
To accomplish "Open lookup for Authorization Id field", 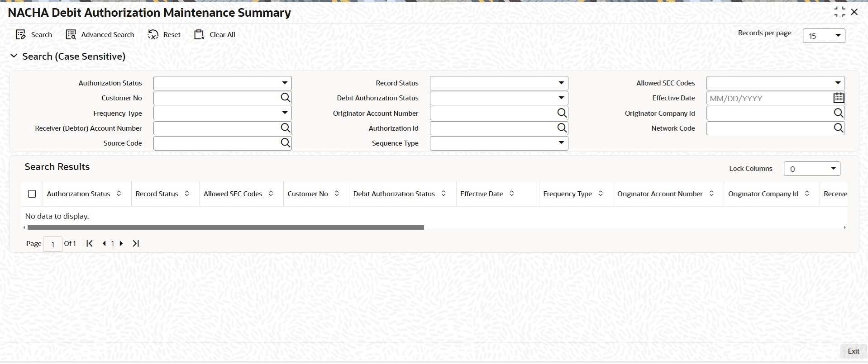I will point(562,128).
